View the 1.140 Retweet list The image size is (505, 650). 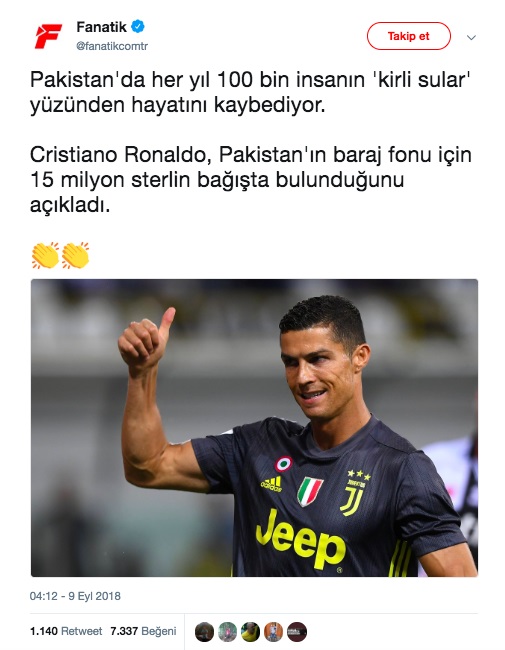tap(66, 631)
